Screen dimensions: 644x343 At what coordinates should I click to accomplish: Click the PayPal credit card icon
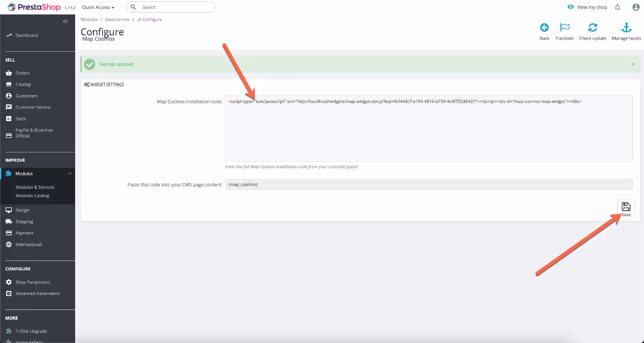click(8, 136)
